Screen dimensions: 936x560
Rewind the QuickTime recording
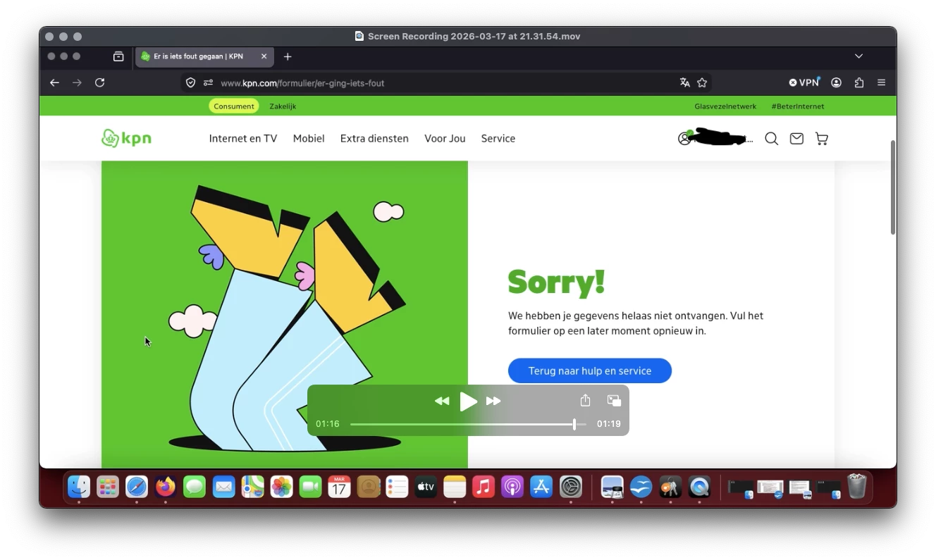pyautogui.click(x=442, y=401)
